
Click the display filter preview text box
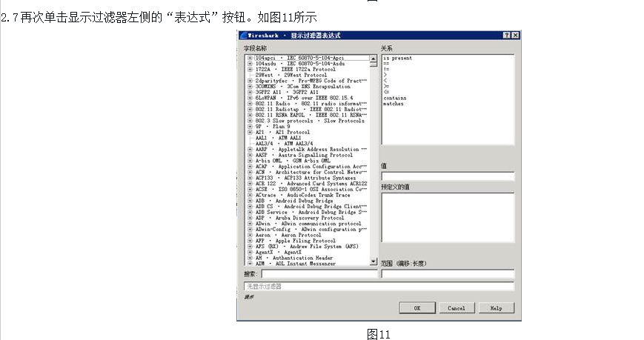coord(379,286)
